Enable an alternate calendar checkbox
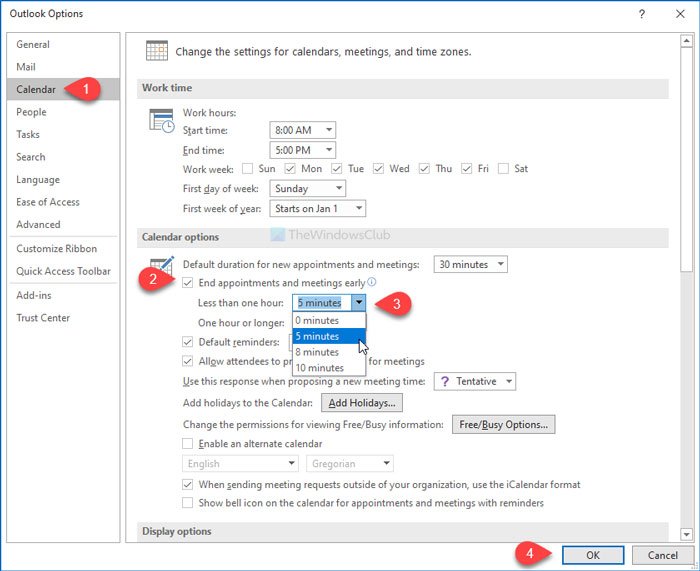Screen dimensions: 700x571 click(x=188, y=443)
